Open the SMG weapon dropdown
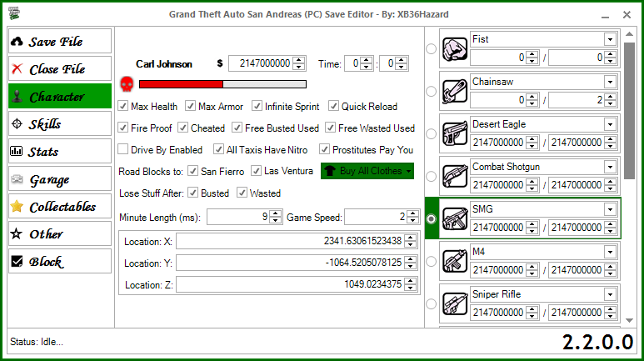Screen dimensions: 644x361 click(610, 209)
